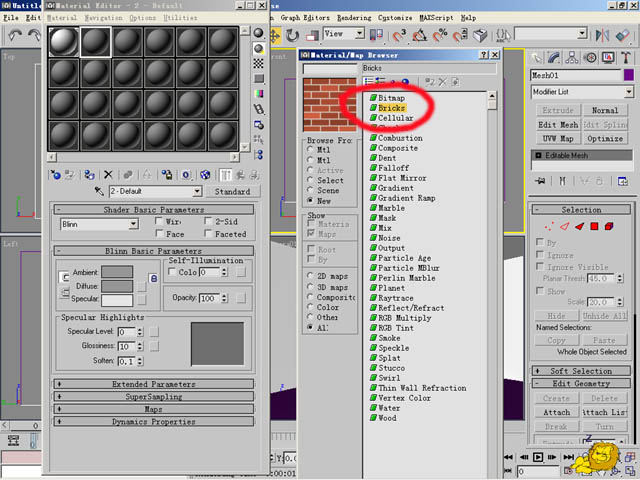Click the Standard material type button
The height and width of the screenshot is (480, 640).
(232, 191)
